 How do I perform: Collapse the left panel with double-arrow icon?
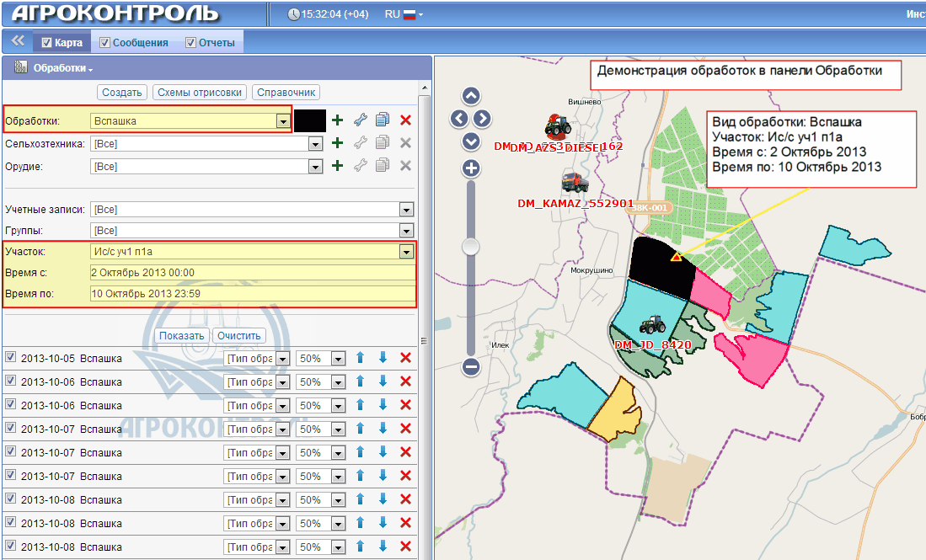click(16, 40)
